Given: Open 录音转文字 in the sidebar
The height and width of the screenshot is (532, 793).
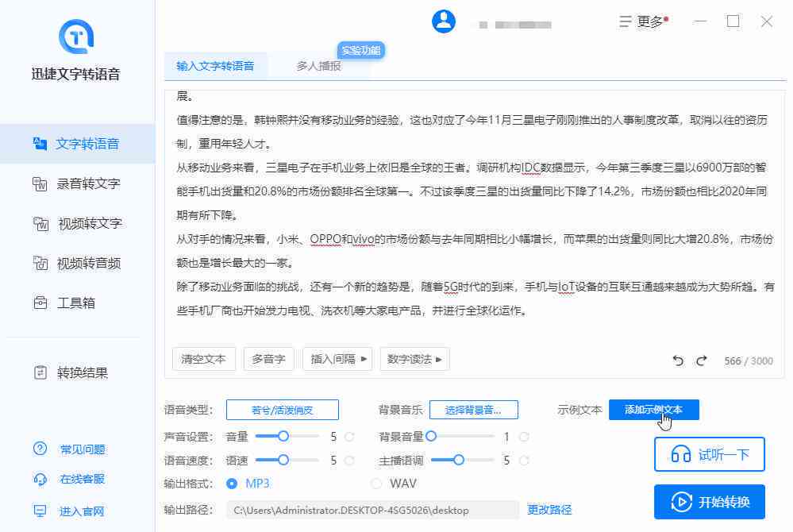Looking at the screenshot, I should (x=77, y=183).
